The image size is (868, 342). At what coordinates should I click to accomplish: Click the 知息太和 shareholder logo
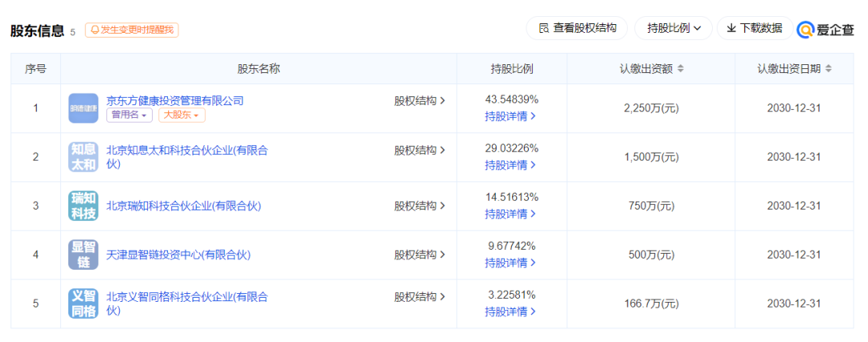(x=83, y=157)
